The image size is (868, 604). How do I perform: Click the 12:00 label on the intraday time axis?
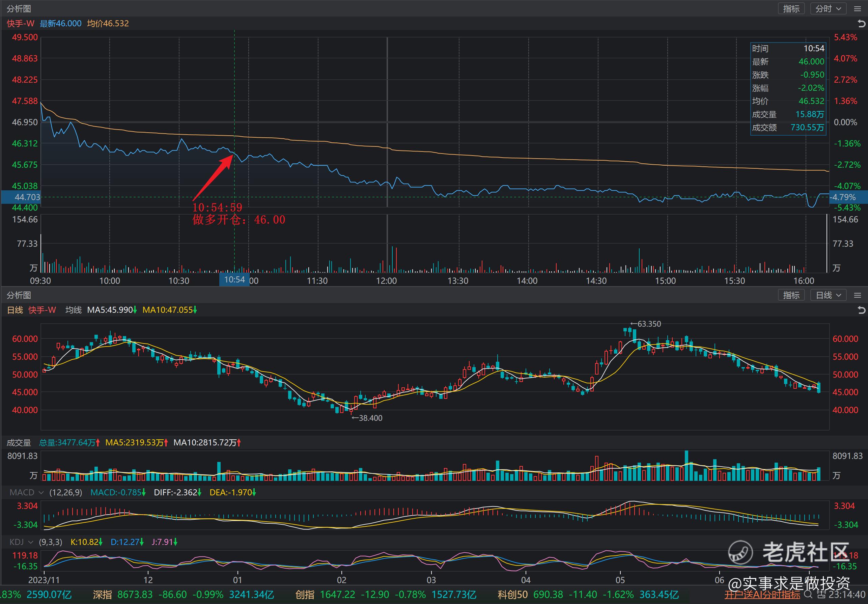386,281
